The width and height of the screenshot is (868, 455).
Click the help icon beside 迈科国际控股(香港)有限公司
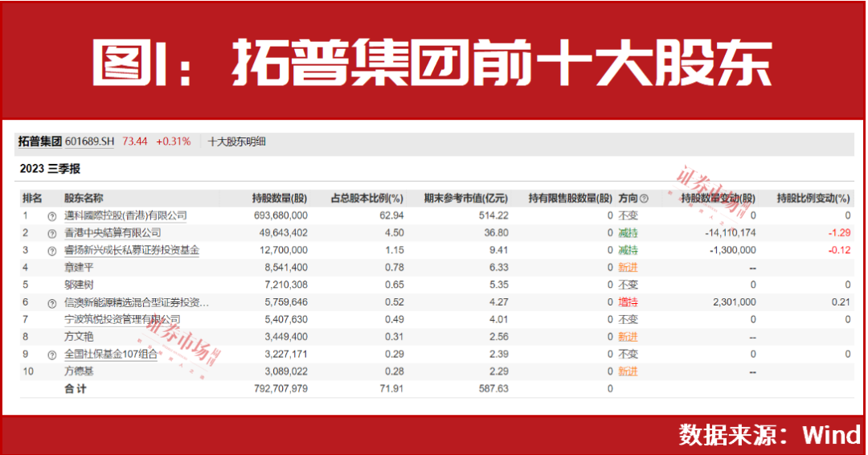pos(52,216)
